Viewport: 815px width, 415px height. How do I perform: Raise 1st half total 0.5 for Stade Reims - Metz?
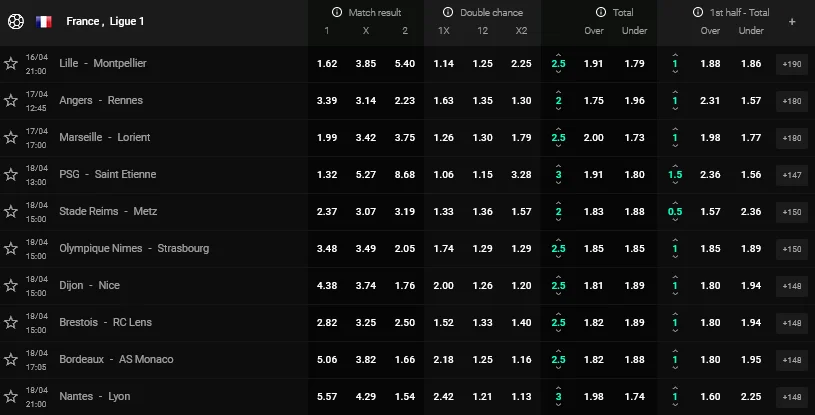point(675,201)
